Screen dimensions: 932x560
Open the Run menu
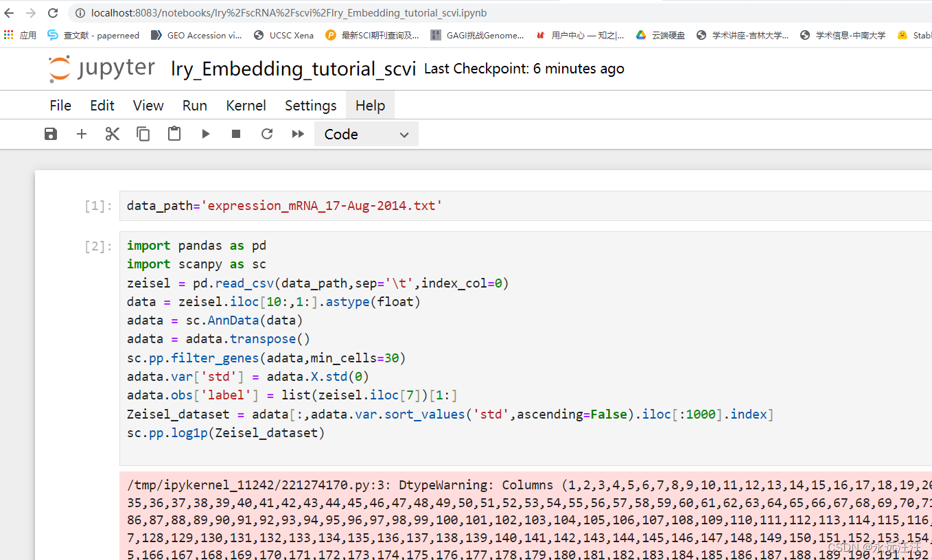(195, 106)
